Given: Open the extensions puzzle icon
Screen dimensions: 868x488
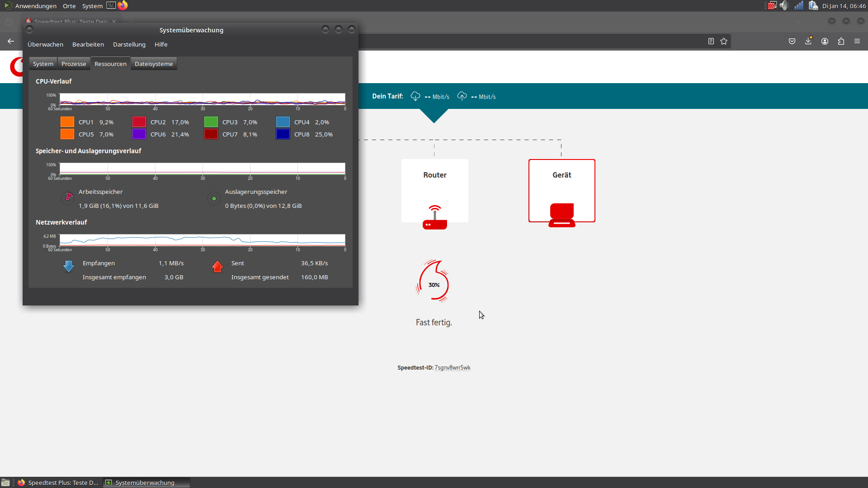Looking at the screenshot, I should coord(841,41).
